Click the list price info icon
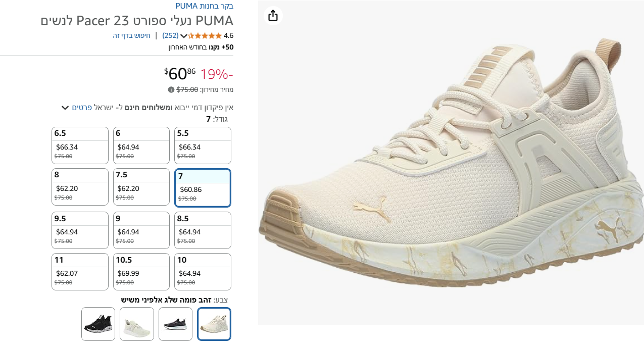The width and height of the screenshot is (644, 347). 171,90
